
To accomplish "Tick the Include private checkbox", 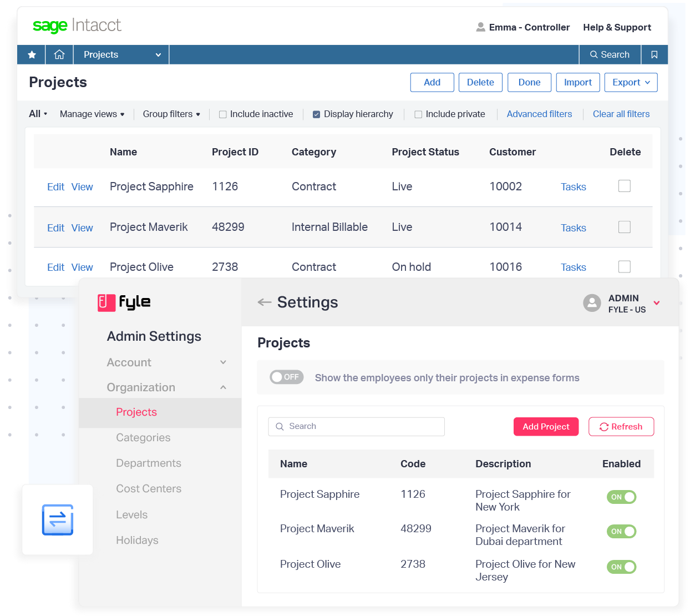I will [418, 114].
